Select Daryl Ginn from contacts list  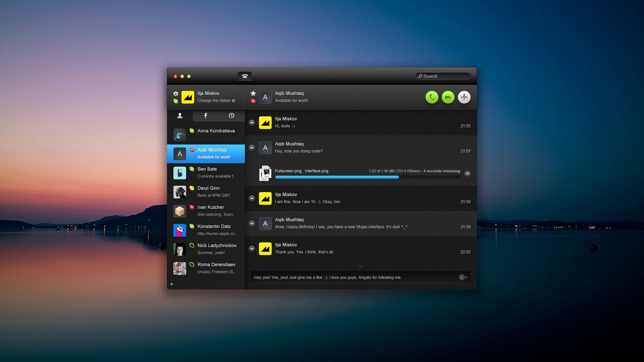(206, 192)
